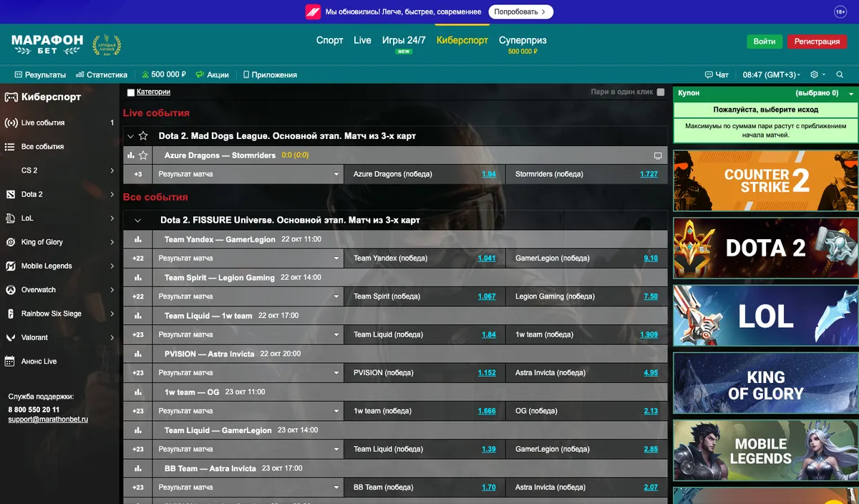This screenshot has width=859, height=504.
Task: Open the timezone 08:47 (GMT+3) dropdown
Action: pyautogui.click(x=773, y=74)
